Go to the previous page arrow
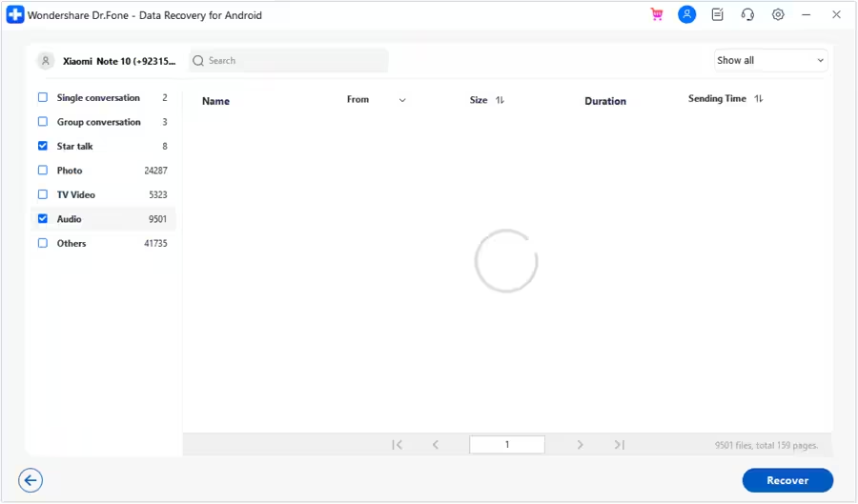The width and height of the screenshot is (858, 504). (436, 445)
